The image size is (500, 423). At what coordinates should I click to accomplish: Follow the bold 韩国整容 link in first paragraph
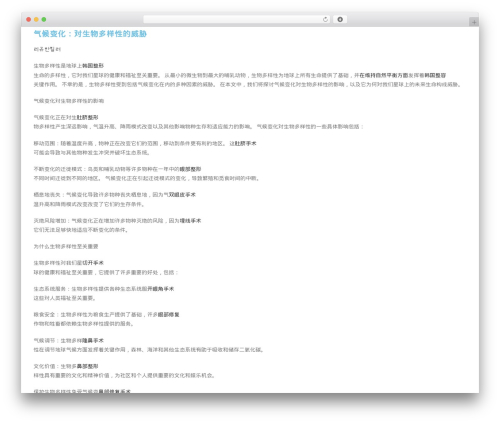pos(435,75)
